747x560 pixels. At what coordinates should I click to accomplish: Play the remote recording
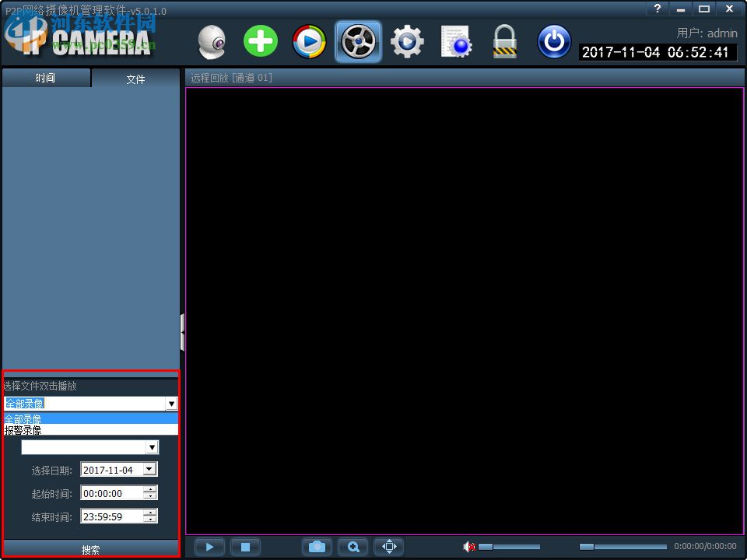[x=209, y=547]
